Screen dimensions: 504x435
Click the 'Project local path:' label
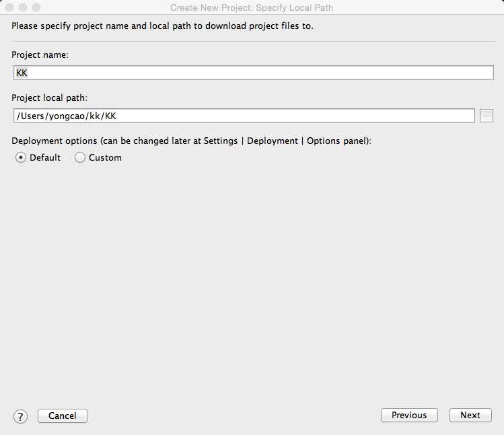[50, 97]
